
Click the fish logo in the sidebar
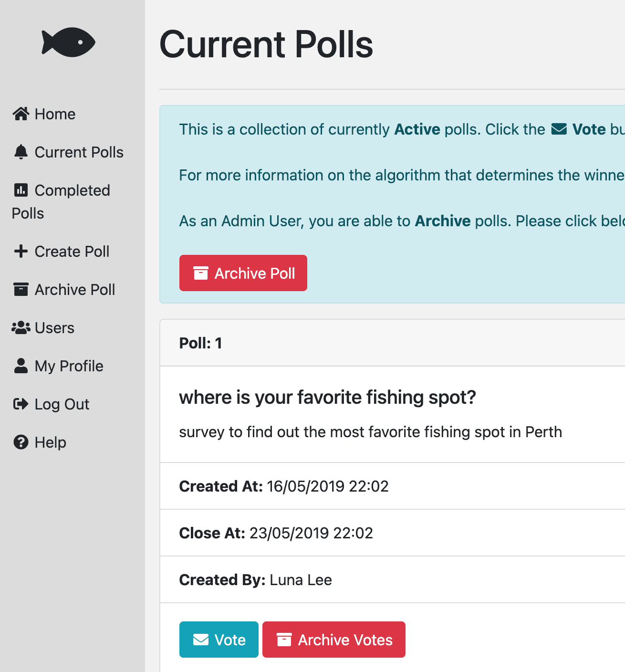point(69,42)
